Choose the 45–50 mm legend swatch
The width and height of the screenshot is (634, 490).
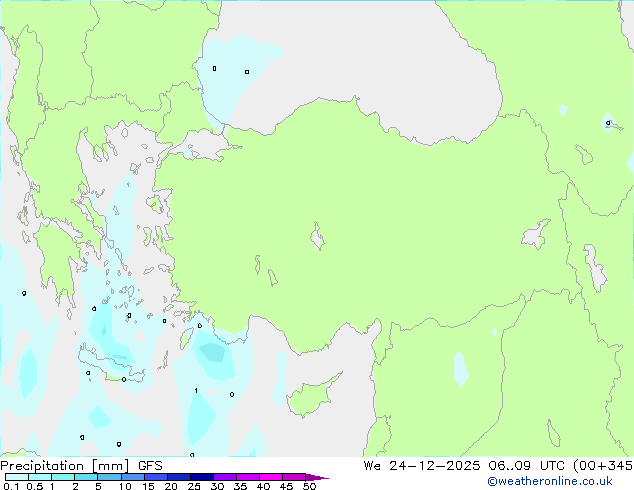tap(294, 477)
